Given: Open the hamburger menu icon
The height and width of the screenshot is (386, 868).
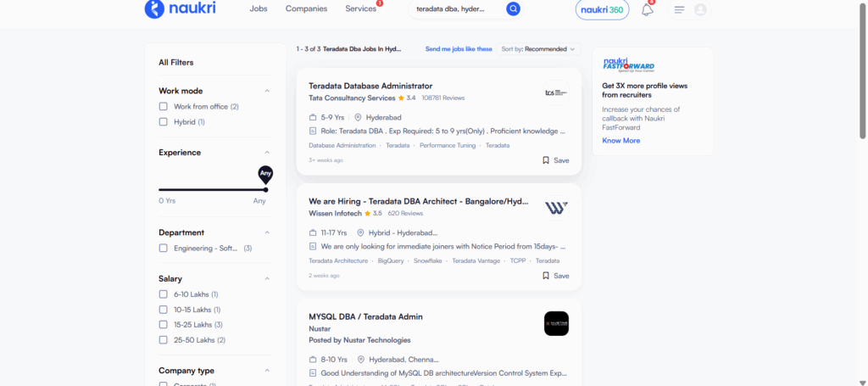Looking at the screenshot, I should coord(679,10).
